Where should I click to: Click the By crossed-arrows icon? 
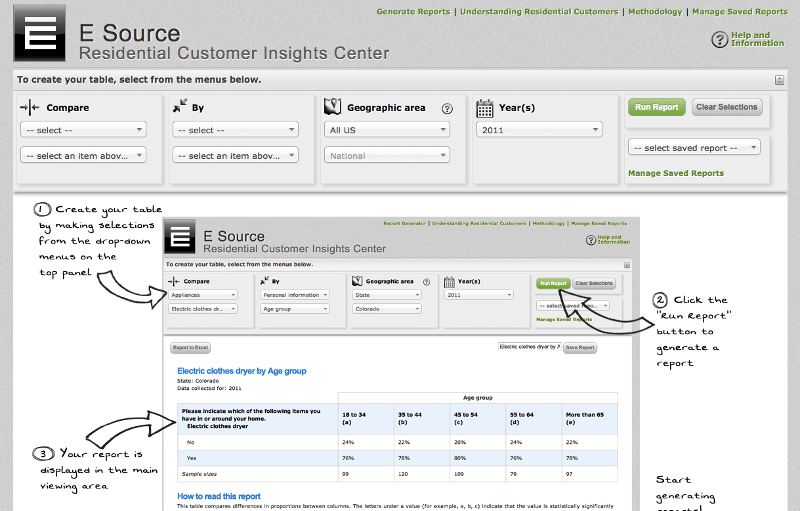pos(180,106)
